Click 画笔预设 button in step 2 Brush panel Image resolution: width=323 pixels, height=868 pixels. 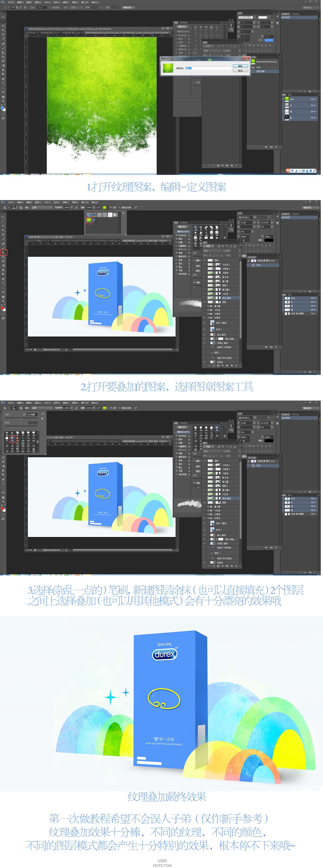tap(183, 227)
